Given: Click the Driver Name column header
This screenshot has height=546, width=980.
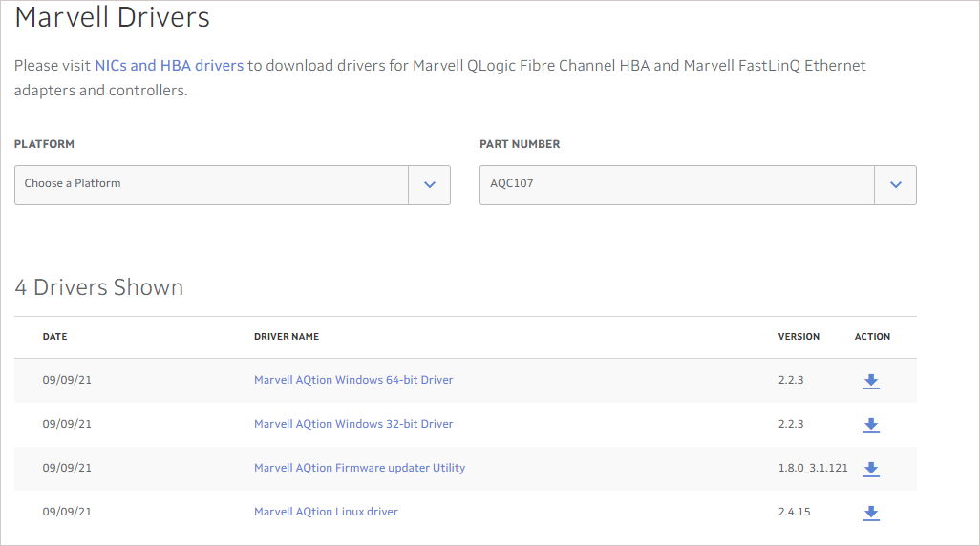Looking at the screenshot, I should pyautogui.click(x=287, y=337).
